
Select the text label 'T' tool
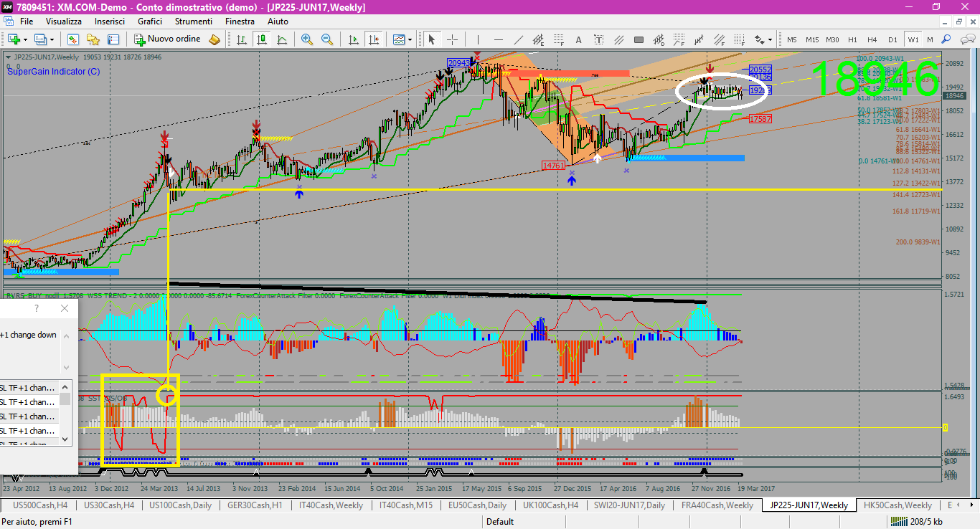[x=598, y=39]
